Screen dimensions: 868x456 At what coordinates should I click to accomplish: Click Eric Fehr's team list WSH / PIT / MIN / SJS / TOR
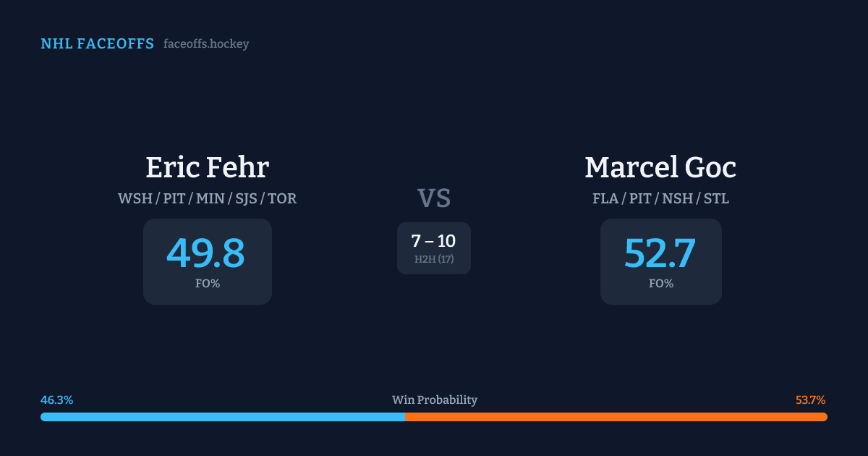pos(207,198)
